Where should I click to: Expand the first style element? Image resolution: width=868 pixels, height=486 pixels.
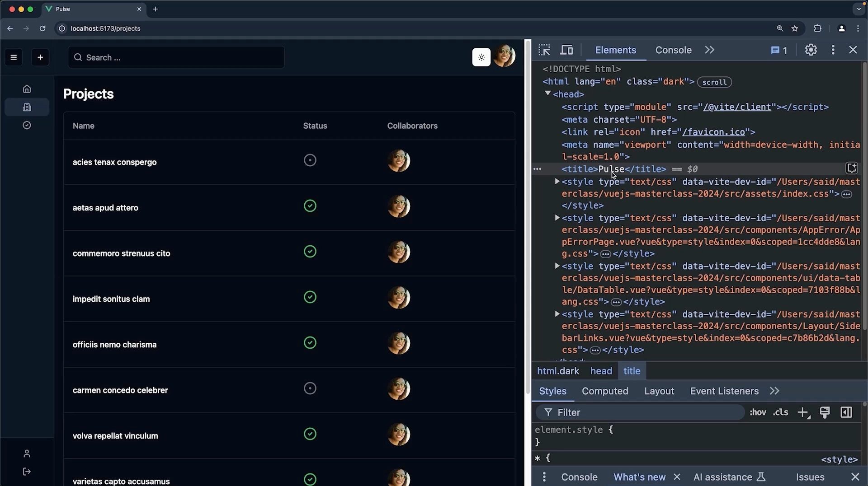point(557,182)
